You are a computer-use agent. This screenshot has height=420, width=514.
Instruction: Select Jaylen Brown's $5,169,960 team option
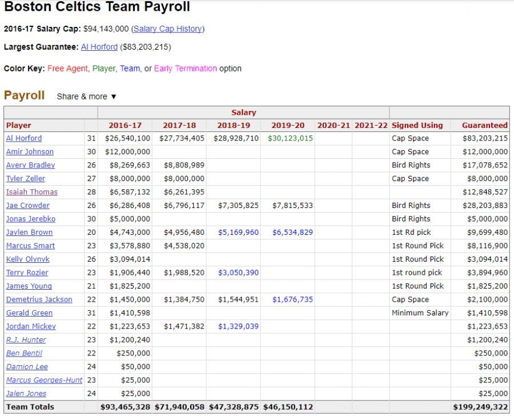tap(238, 233)
